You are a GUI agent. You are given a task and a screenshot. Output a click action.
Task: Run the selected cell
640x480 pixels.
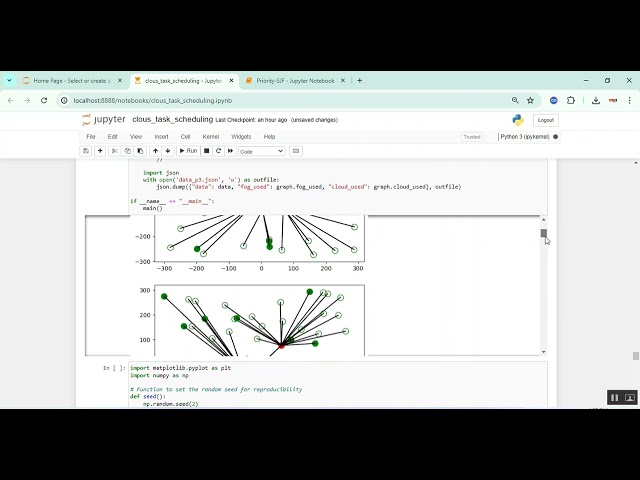188,151
